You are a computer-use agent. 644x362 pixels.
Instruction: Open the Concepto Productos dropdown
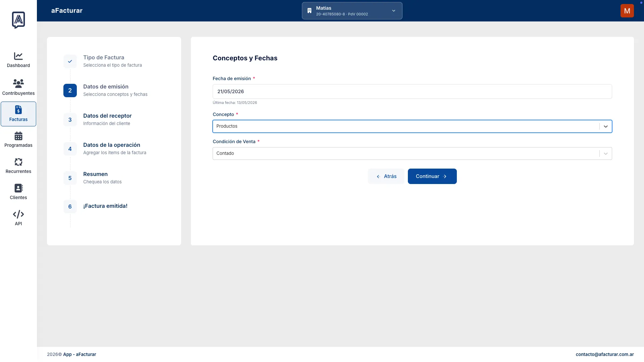coord(412,126)
